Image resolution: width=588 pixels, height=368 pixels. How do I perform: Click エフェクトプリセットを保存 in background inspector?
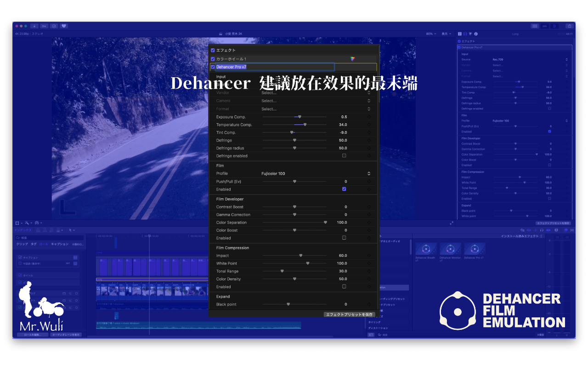pyautogui.click(x=554, y=223)
